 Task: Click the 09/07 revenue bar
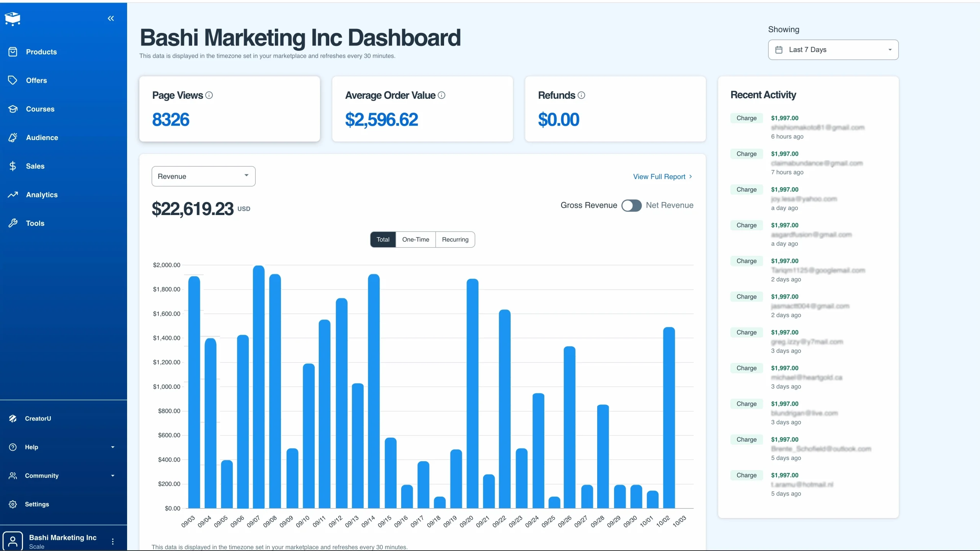click(x=259, y=387)
